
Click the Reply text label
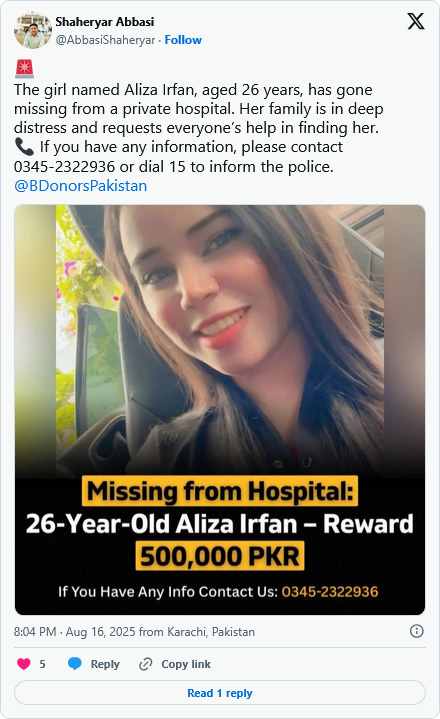coord(105,664)
